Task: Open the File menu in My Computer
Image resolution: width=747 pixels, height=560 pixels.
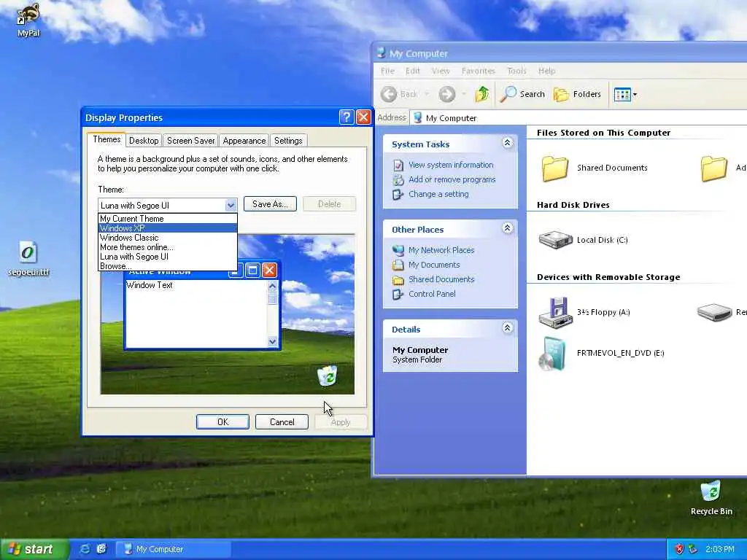Action: 387,71
